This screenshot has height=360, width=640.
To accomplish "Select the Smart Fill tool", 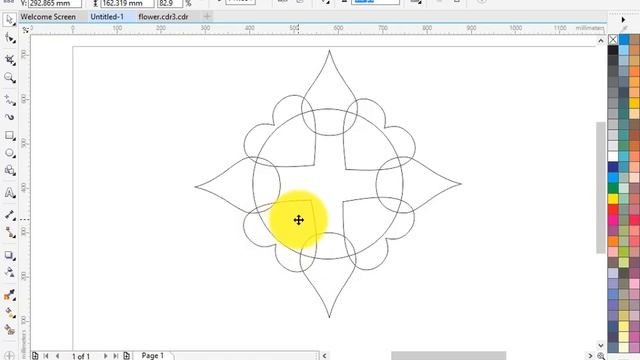I will coord(9,329).
